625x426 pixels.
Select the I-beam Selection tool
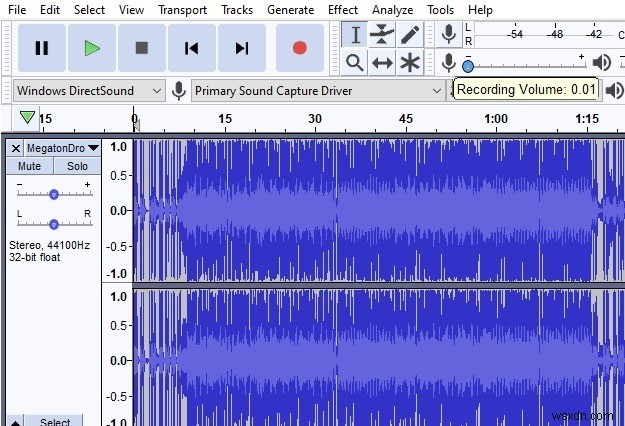(355, 35)
